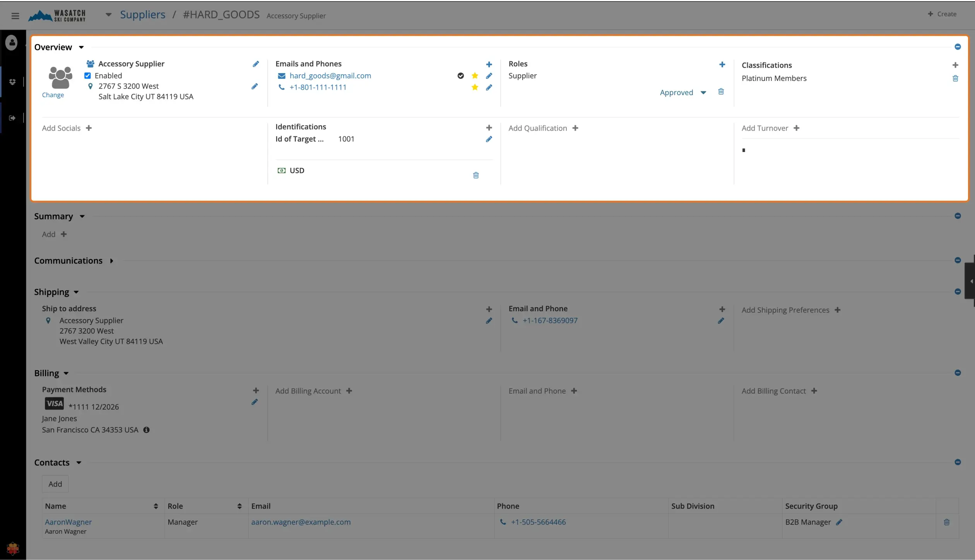
Task: Click Add Billing Contact plus
Action: [814, 391]
